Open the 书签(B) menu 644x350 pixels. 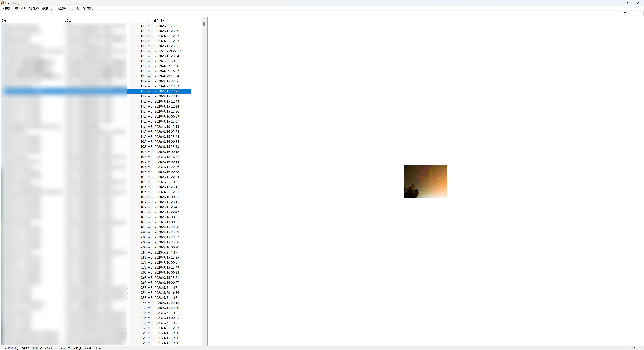(x=61, y=8)
